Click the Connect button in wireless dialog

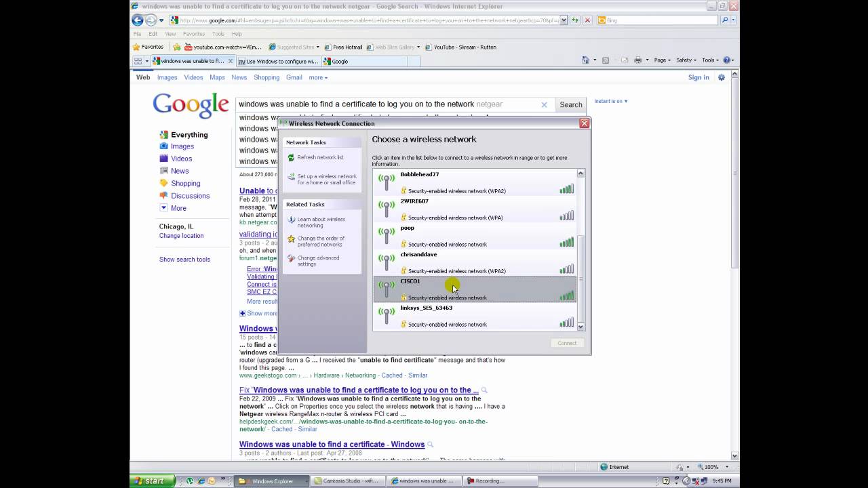[x=567, y=343]
